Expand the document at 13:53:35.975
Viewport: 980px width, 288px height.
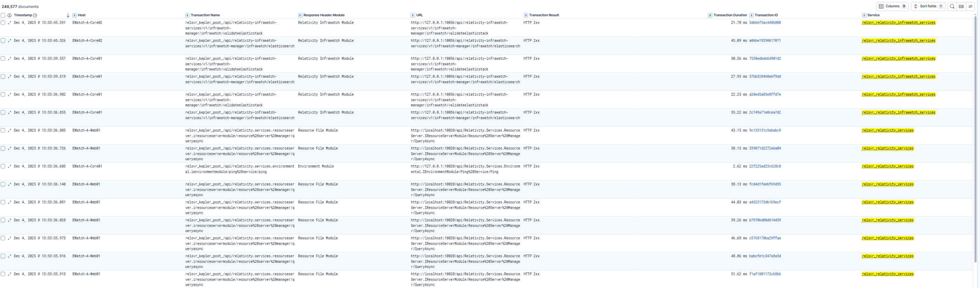coord(10,238)
